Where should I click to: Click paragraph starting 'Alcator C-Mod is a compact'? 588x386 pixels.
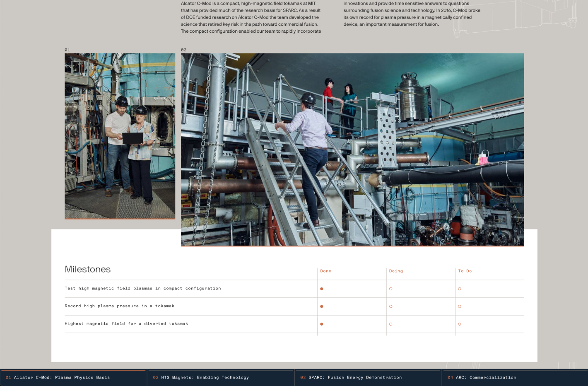pyautogui.click(x=251, y=17)
